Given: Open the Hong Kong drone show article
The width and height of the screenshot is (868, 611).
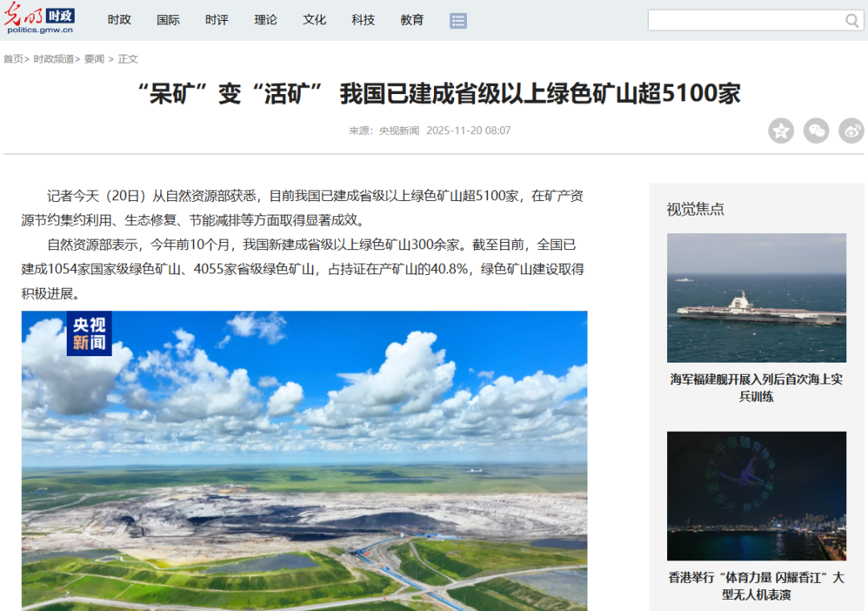Looking at the screenshot, I should coord(755,496).
